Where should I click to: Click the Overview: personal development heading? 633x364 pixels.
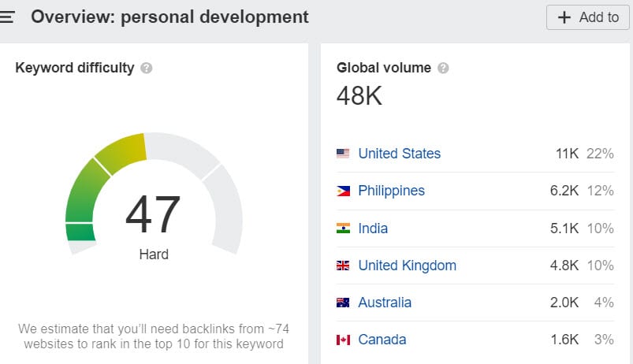tap(169, 17)
